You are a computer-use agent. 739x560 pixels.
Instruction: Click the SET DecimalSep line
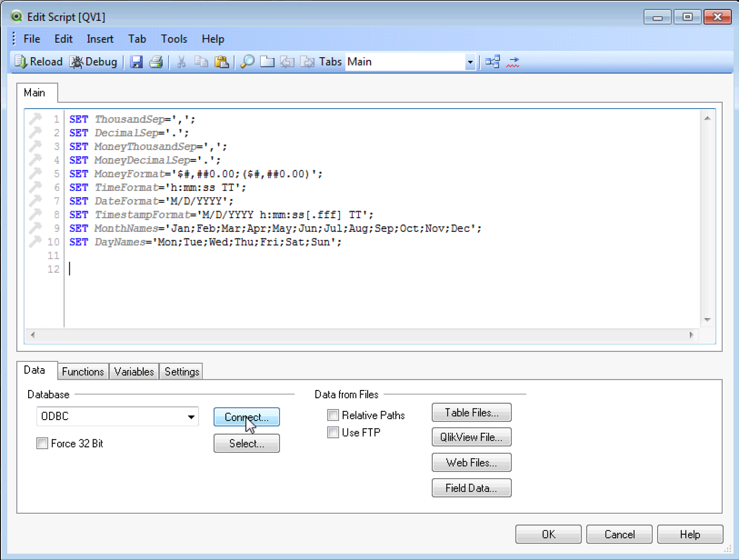point(129,133)
